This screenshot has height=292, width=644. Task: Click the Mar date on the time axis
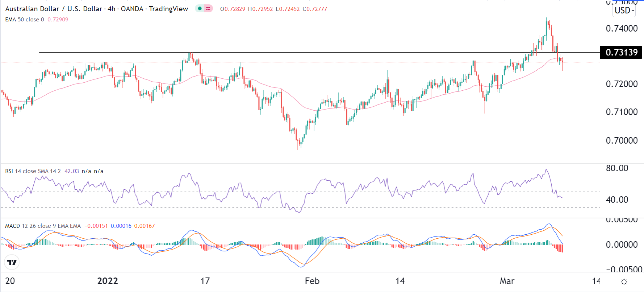507,281
